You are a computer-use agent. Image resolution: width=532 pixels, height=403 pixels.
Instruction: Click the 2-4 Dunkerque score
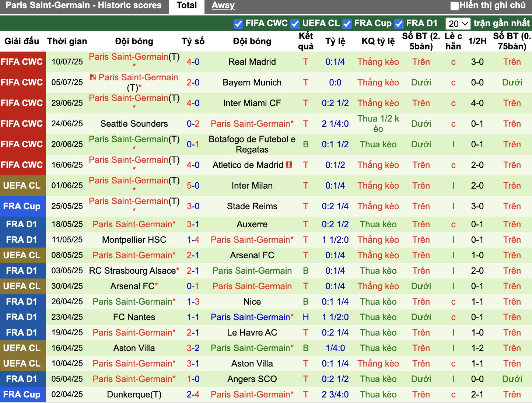193,394
